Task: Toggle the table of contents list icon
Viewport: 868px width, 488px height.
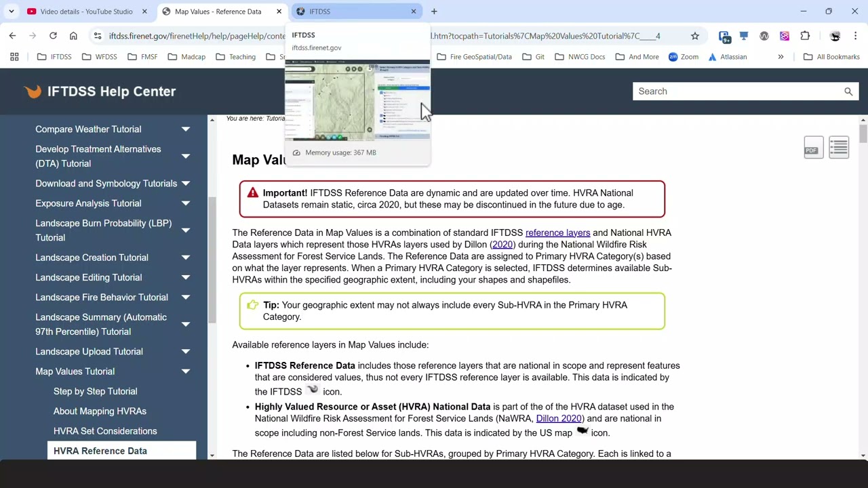Action: click(x=839, y=147)
